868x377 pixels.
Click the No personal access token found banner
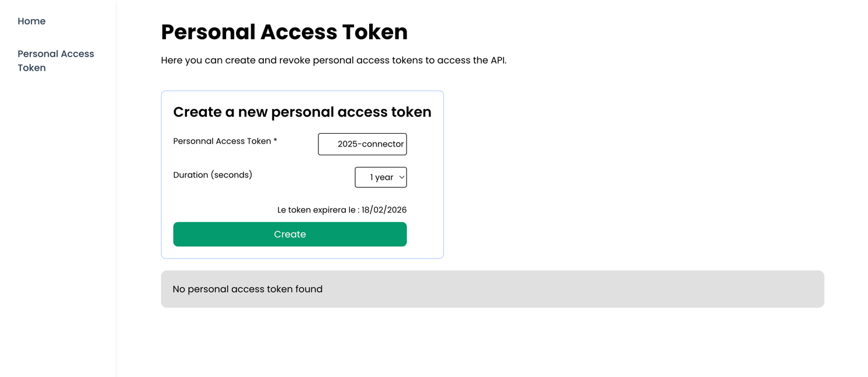click(492, 289)
